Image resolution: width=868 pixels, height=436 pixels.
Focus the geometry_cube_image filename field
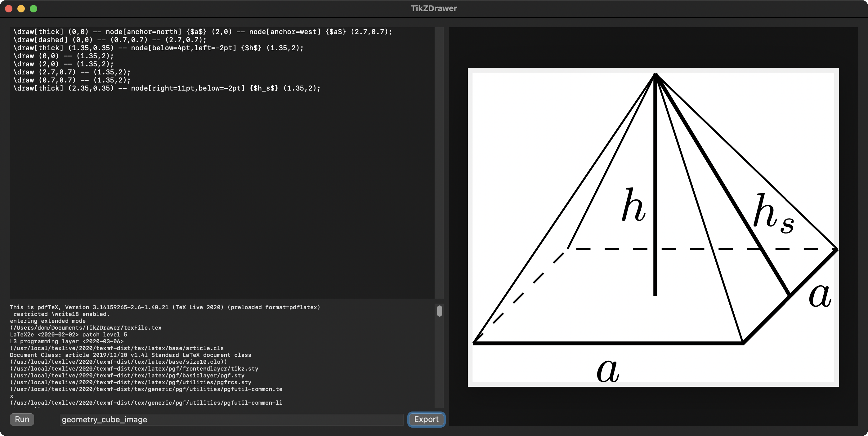[231, 420]
